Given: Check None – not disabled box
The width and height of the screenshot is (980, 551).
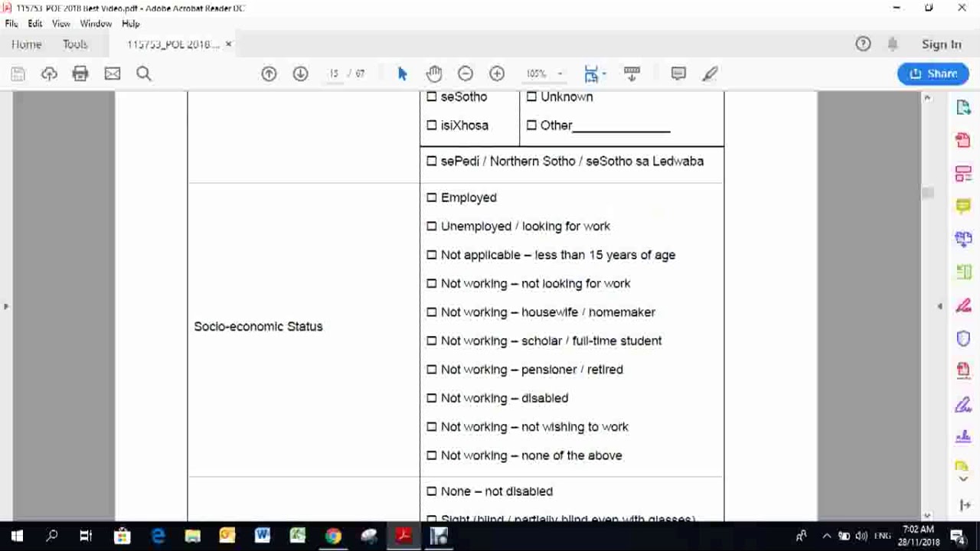Looking at the screenshot, I should tap(432, 491).
